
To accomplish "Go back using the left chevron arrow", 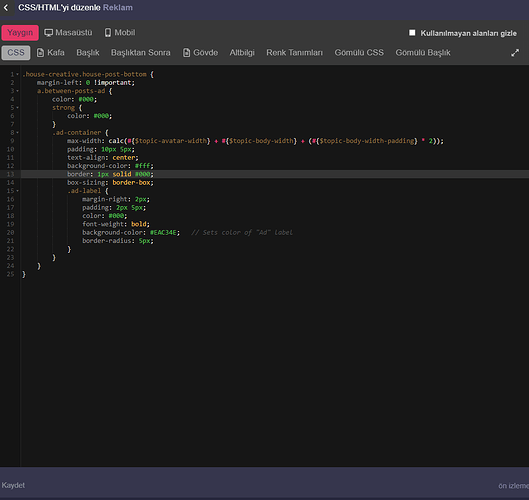I will 6,8.
